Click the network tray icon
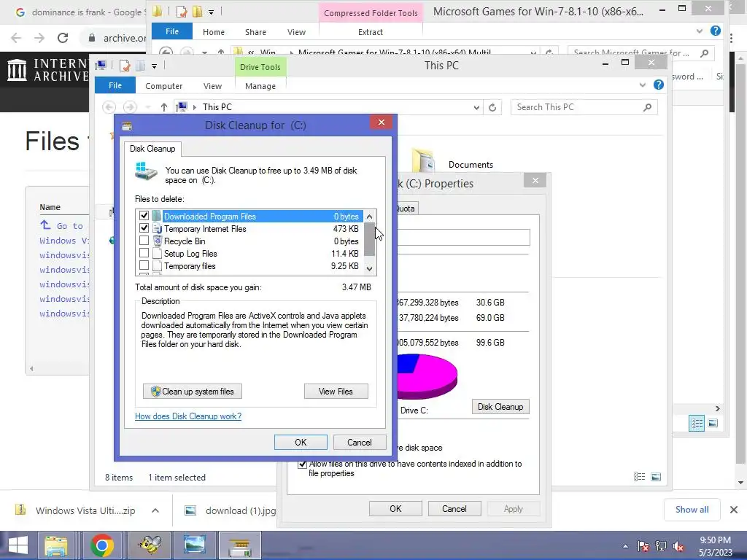 click(x=661, y=546)
